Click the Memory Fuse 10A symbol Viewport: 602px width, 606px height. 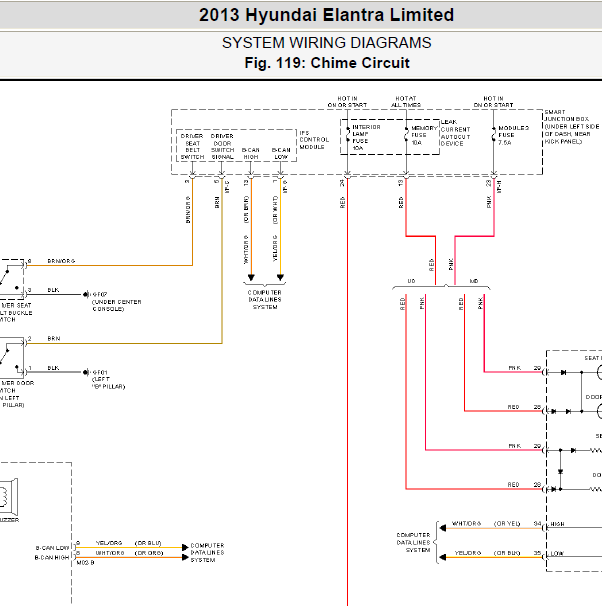click(x=406, y=133)
